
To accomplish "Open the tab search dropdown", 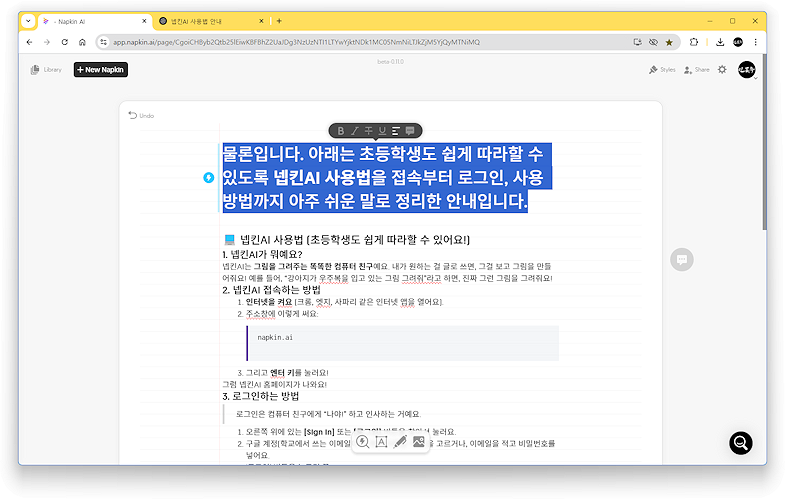I will pos(28,21).
